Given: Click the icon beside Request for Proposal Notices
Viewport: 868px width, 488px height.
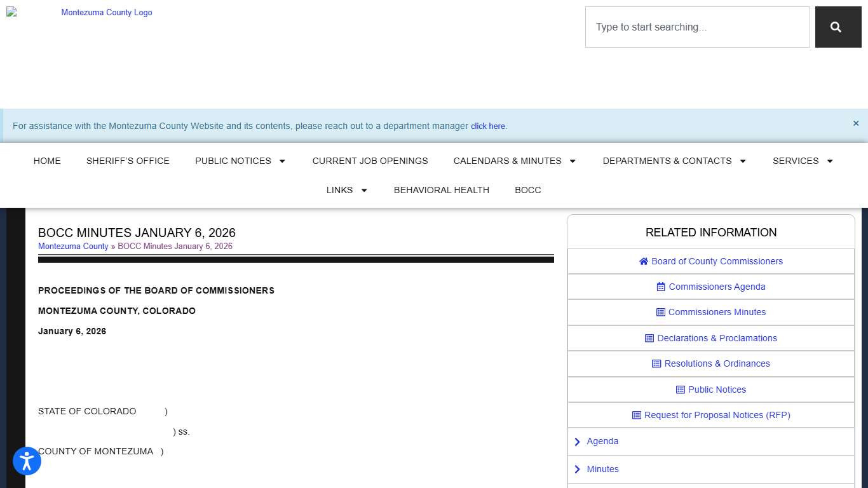Looking at the screenshot, I should point(636,415).
